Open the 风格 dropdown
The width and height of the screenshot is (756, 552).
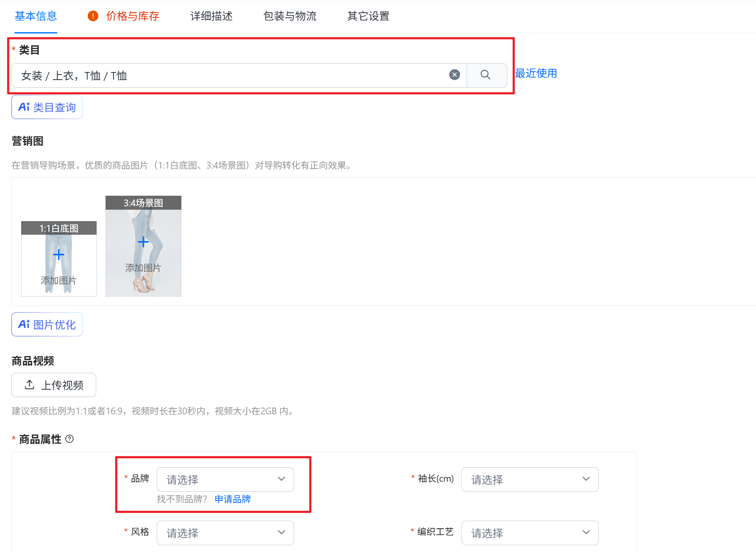point(225,533)
